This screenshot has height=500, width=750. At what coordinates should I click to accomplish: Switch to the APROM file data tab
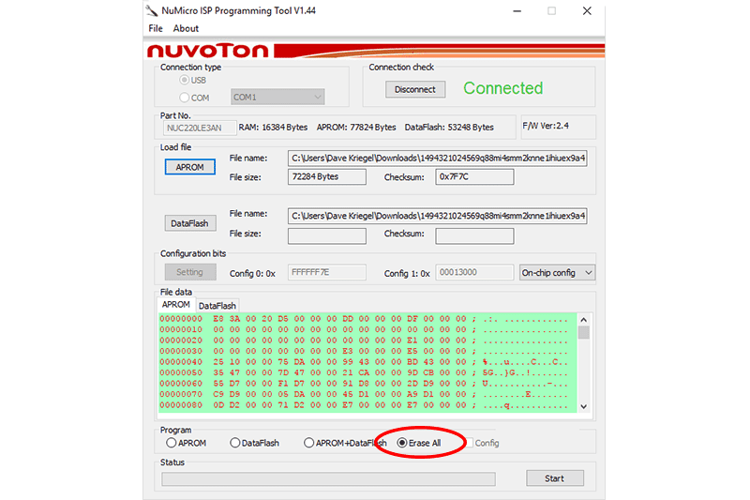coord(176,305)
